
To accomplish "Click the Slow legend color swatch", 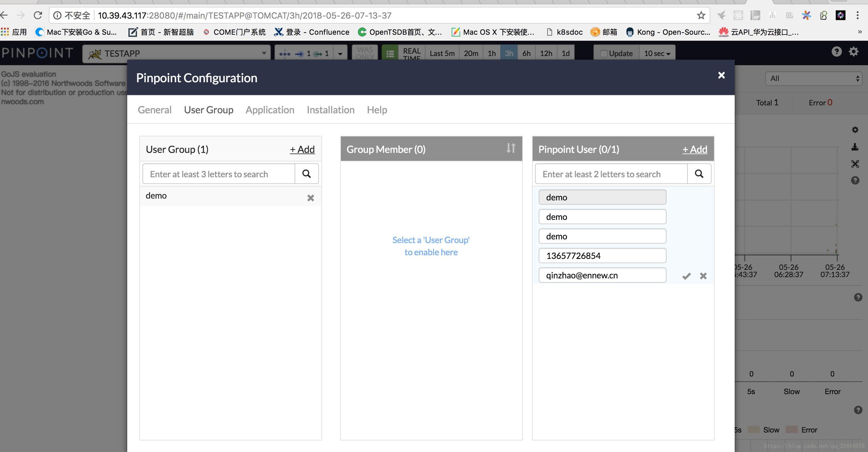I will pos(754,429).
